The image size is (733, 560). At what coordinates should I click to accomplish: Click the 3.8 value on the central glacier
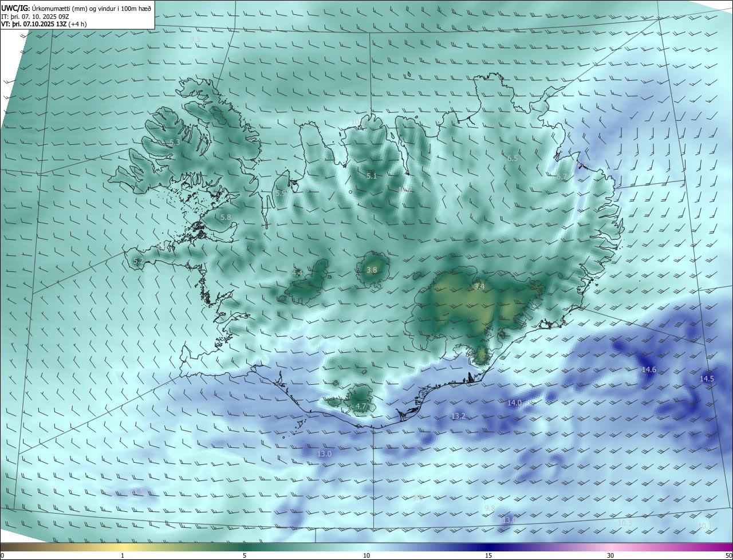coord(372,270)
